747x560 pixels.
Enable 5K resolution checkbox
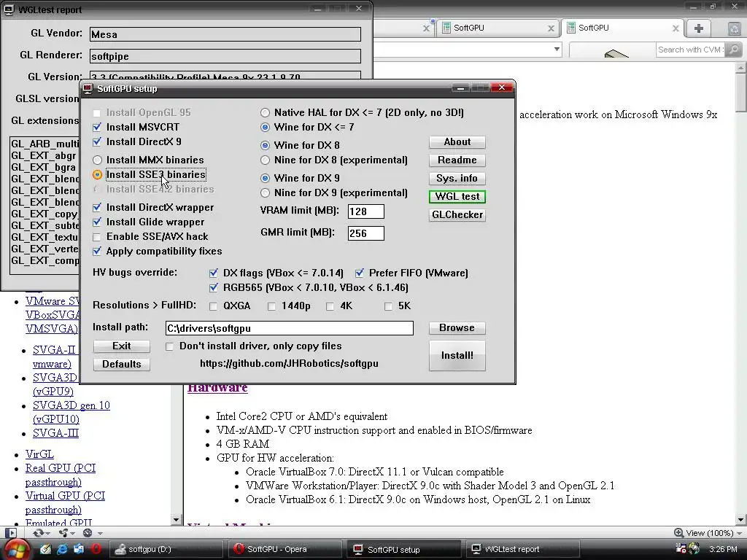click(x=389, y=306)
